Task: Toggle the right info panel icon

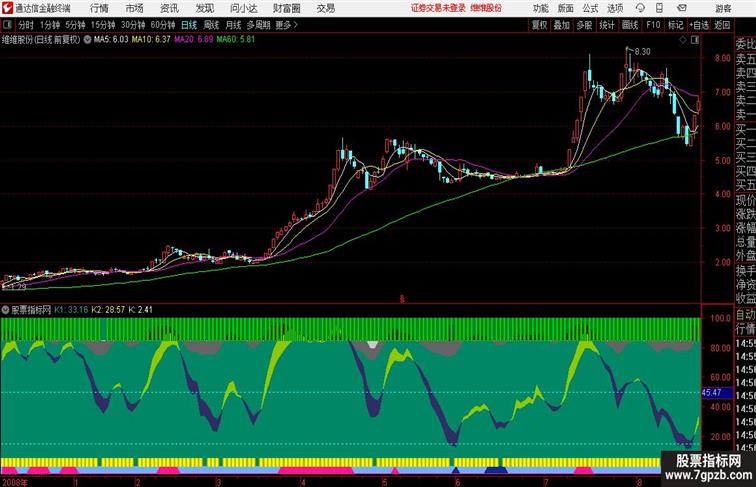Action: (695, 40)
